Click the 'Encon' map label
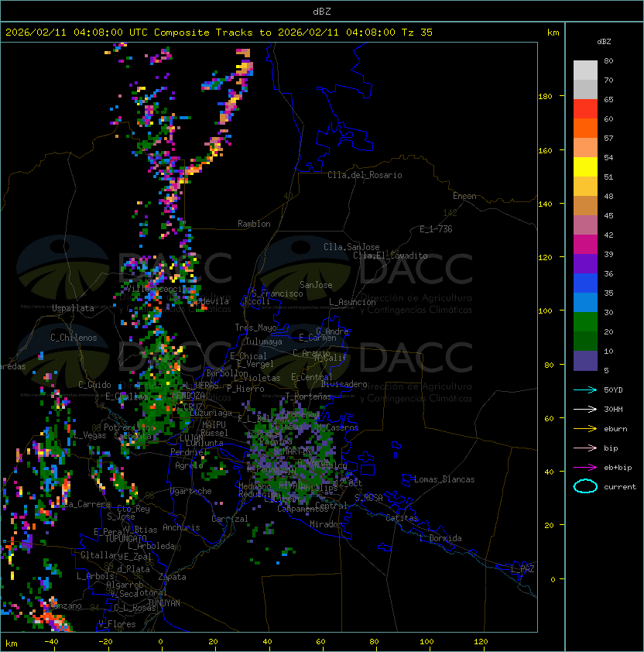This screenshot has height=652, width=644. 464,196
